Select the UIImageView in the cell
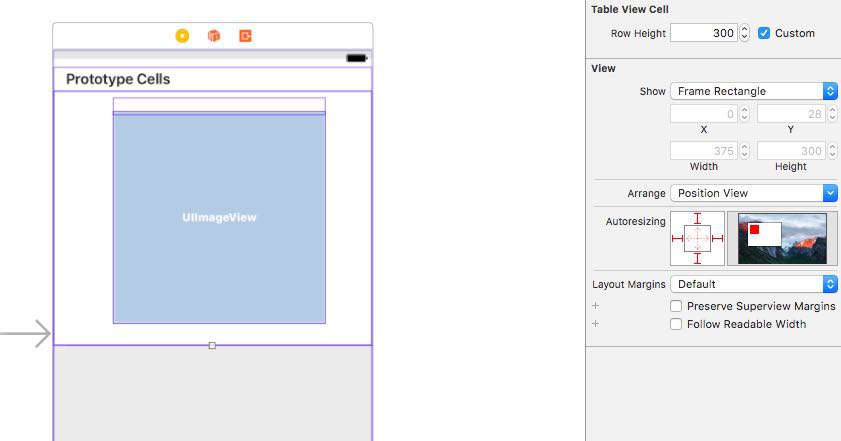Screen dimensions: 841x441 (x=219, y=217)
